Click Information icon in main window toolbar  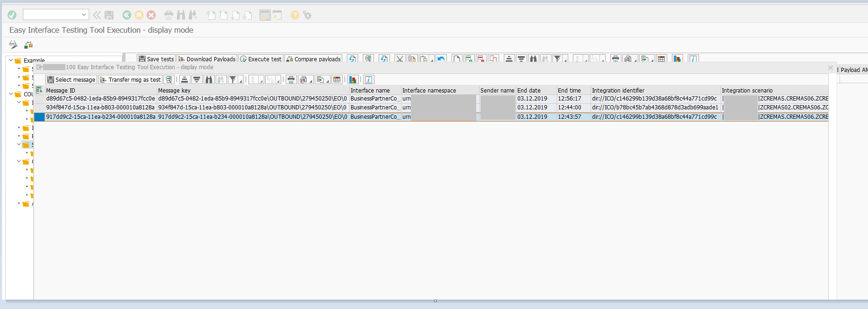(x=693, y=59)
